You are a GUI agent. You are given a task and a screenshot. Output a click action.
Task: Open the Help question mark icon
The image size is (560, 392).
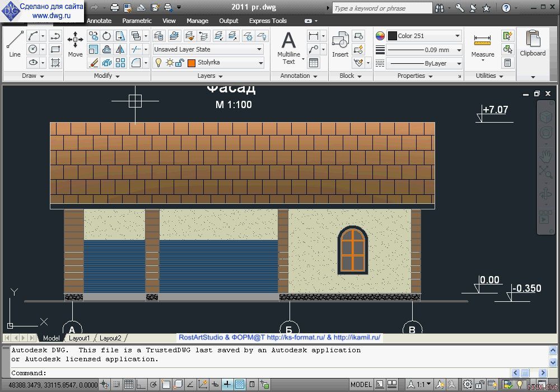click(x=506, y=7)
